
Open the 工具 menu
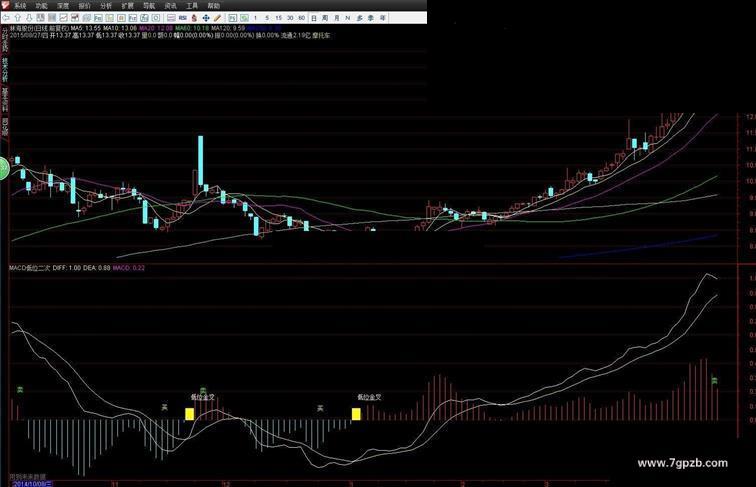coord(192,6)
